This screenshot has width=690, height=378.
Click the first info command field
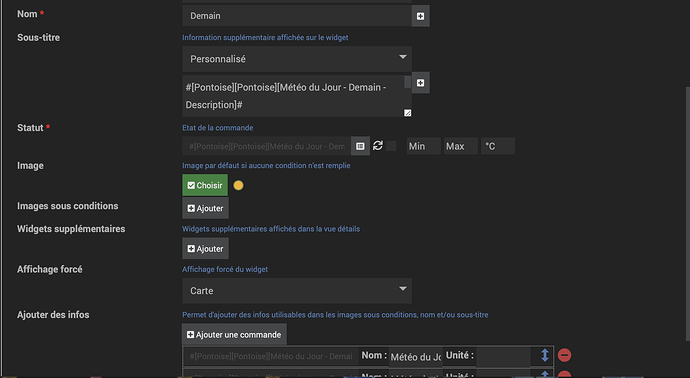271,356
